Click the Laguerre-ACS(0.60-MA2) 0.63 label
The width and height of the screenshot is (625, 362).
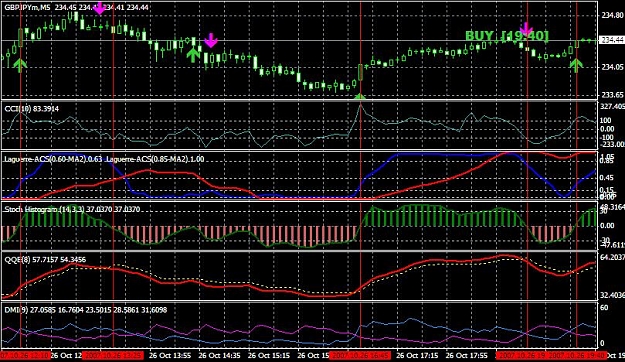(53, 159)
